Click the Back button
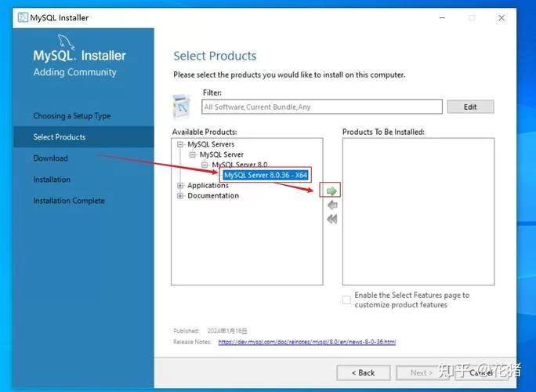This screenshot has height=392, width=536. [x=364, y=372]
